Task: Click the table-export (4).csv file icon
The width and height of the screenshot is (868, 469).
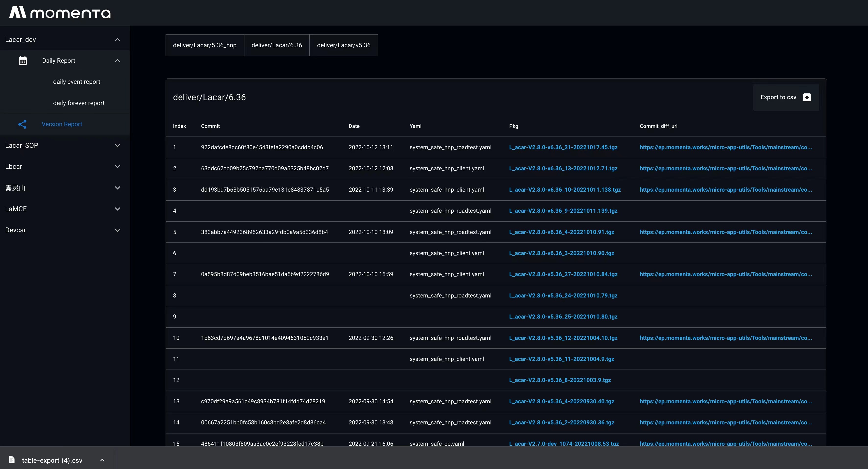Action: pyautogui.click(x=12, y=459)
